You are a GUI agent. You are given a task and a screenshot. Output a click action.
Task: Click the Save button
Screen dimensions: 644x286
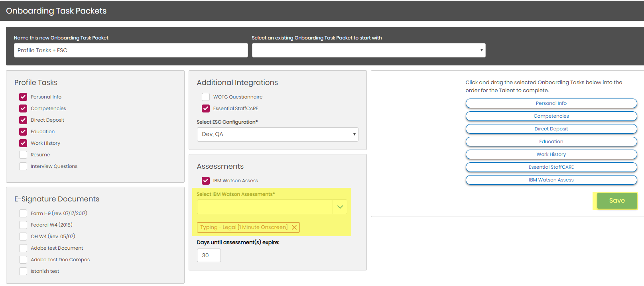click(x=617, y=201)
